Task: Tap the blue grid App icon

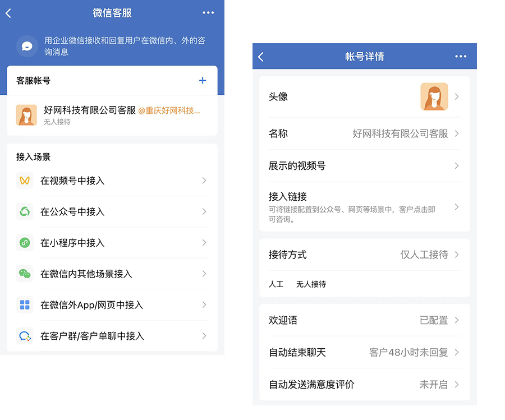Action: pos(25,304)
